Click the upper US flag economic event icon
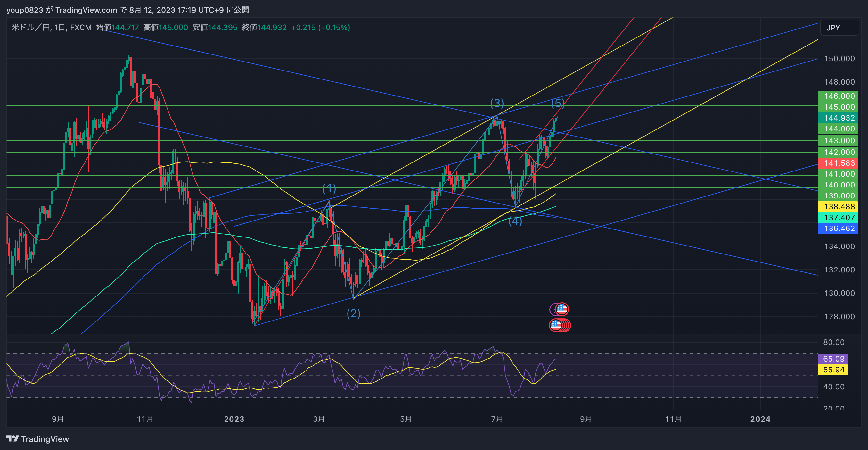Screen dimensions: 868x450 (x=562, y=309)
